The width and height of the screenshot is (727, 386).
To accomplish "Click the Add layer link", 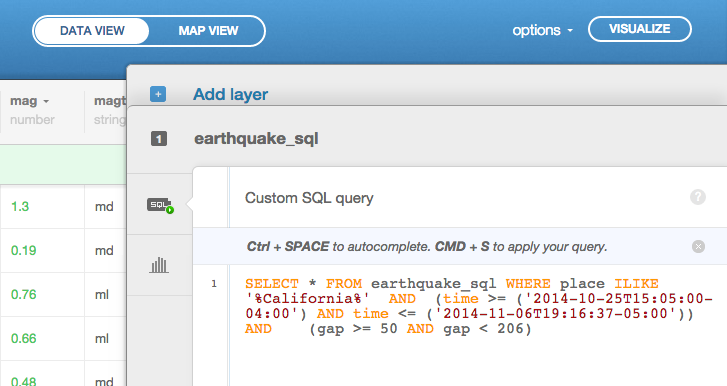I will [x=230, y=94].
